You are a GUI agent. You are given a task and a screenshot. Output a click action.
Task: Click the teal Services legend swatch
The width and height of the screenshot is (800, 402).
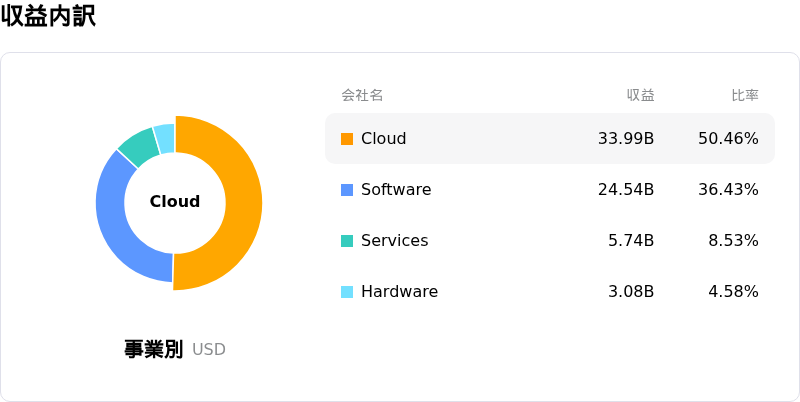pyautogui.click(x=347, y=241)
